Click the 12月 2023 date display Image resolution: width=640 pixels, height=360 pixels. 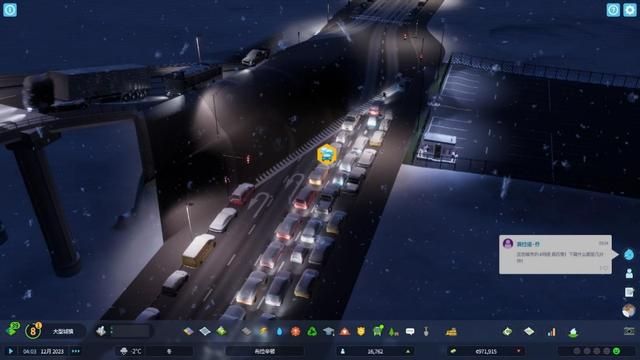click(x=52, y=351)
